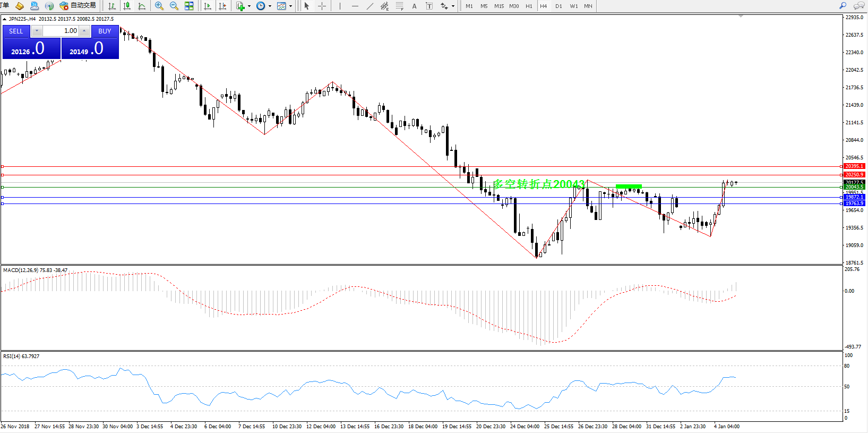Open search with the magnifier icon
Screen dimensions: 868x433
coord(843,6)
